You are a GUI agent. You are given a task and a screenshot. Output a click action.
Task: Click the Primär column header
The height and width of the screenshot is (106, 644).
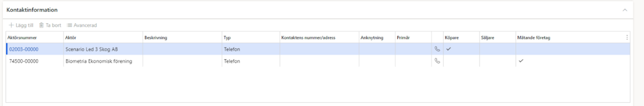(x=403, y=38)
